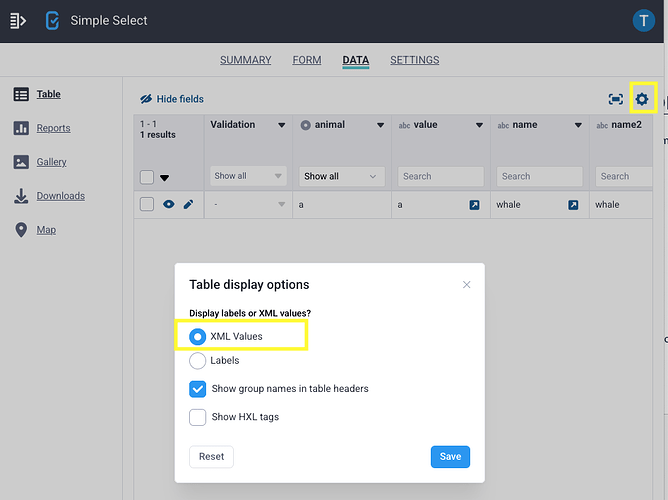The image size is (668, 500).
Task: Click the value column Search field
Action: tap(441, 176)
